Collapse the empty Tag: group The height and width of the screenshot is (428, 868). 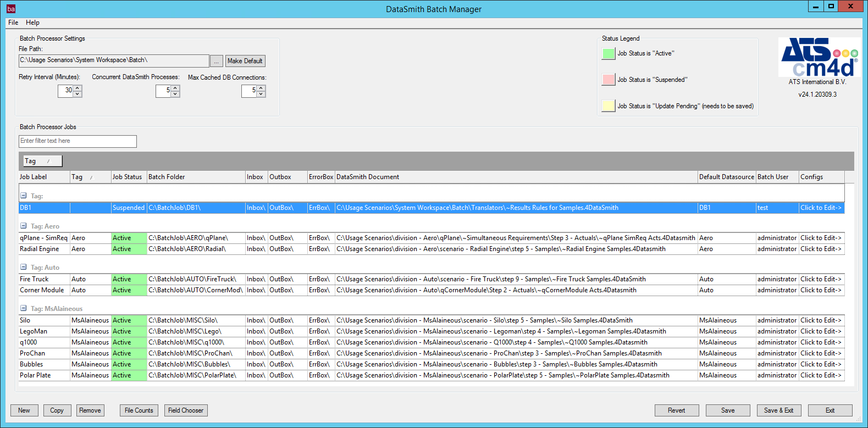[24, 196]
